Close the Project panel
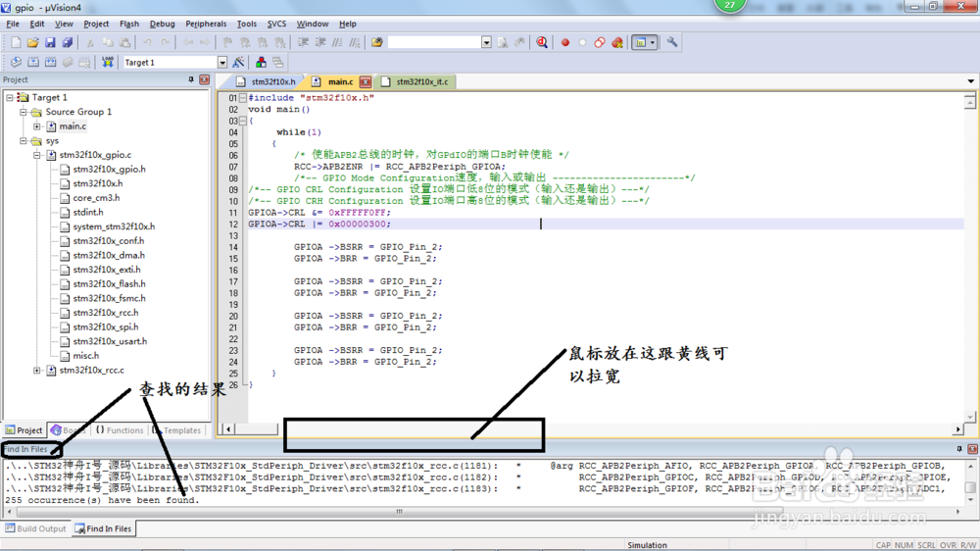Viewport: 980px width, 551px height. 205,79
